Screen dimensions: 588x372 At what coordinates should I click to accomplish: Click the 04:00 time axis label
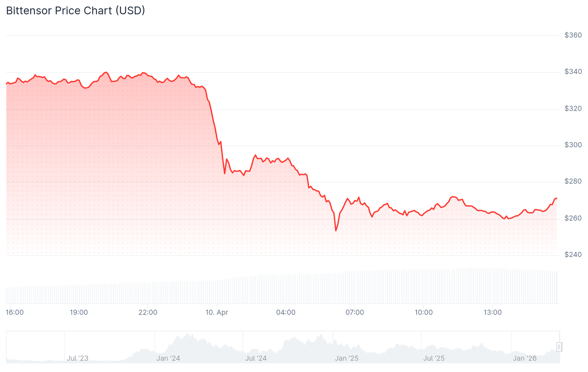click(286, 312)
